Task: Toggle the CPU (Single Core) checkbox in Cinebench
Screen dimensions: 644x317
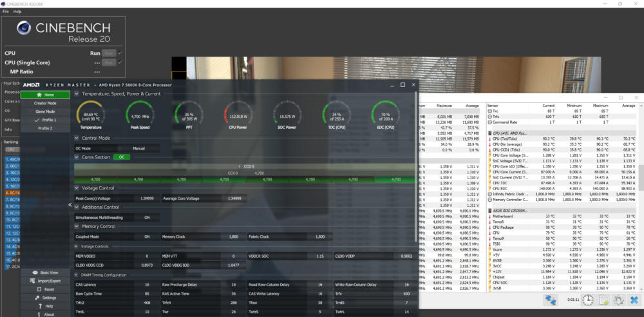Action: click(x=120, y=62)
